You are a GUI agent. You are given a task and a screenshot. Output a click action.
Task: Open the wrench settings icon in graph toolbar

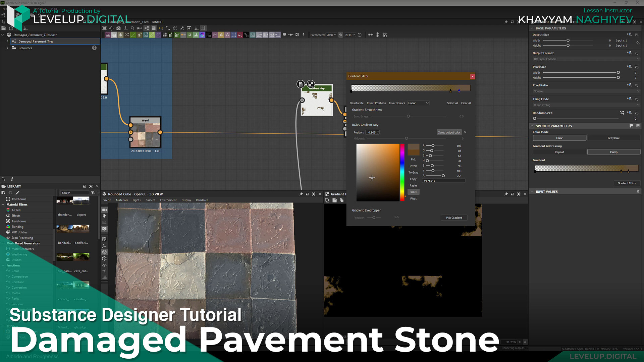181,28
